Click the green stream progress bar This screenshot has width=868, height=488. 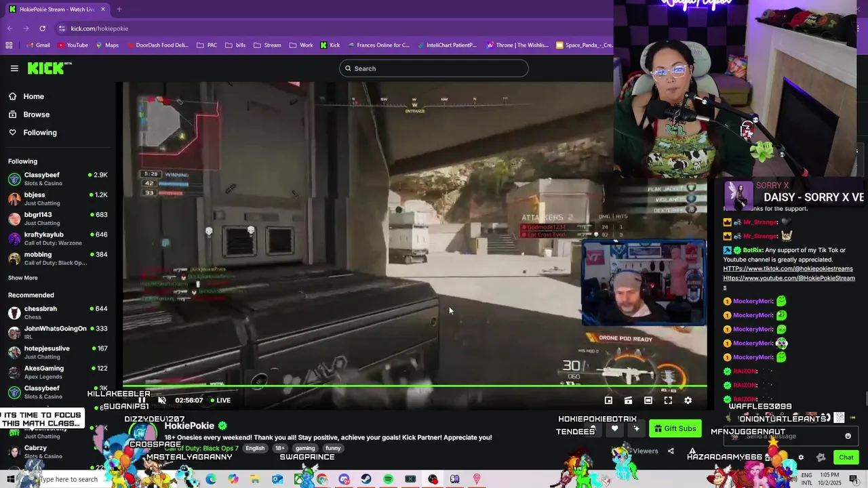414,387
